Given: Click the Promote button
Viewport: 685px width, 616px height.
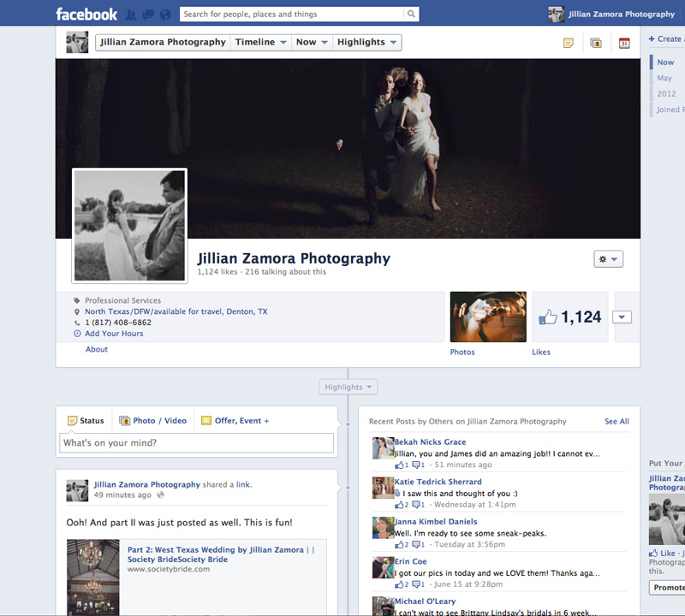Looking at the screenshot, I should coord(667,588).
